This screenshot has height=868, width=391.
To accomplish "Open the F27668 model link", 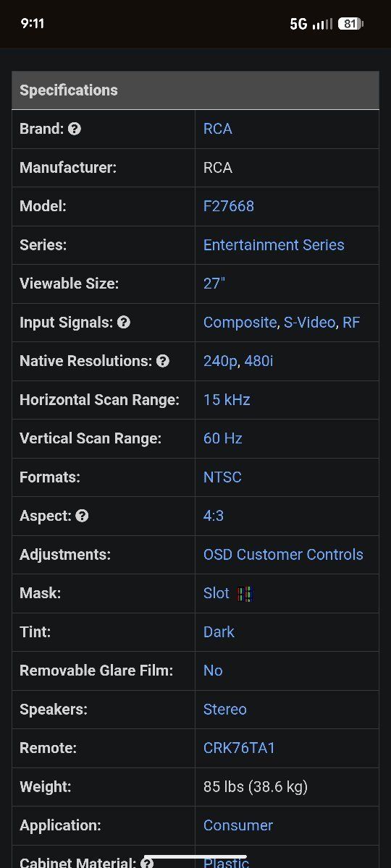I will (229, 206).
